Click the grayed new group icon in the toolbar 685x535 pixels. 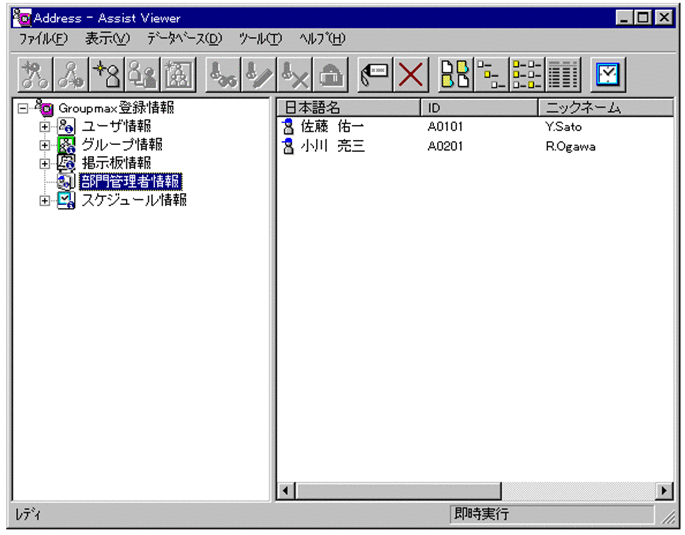click(x=178, y=75)
